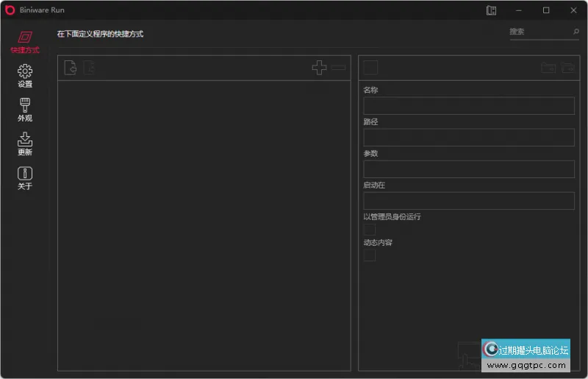Screen dimensions: 588x379
Task: Open the 设置 (Settings) gear section
Action: (25, 75)
